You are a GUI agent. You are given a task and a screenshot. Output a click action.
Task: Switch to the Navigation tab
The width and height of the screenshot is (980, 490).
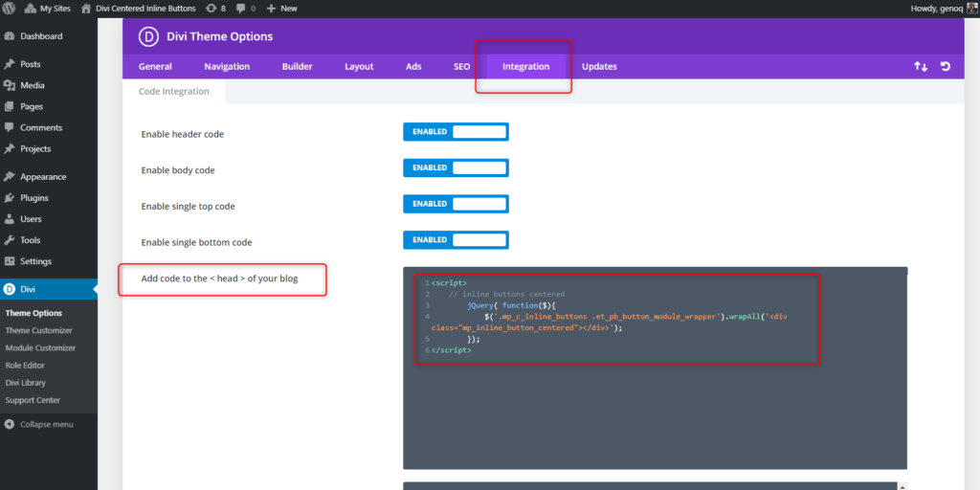[x=227, y=67]
